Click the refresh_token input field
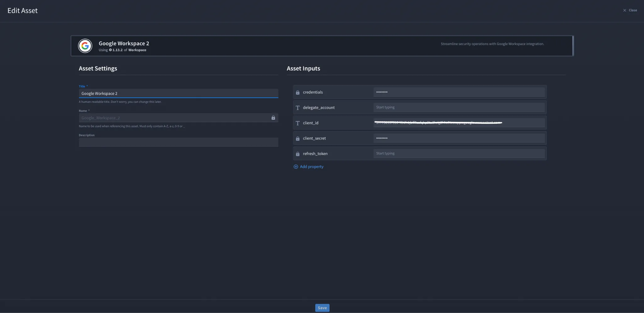Screen dimensions: 644x313 point(459,154)
